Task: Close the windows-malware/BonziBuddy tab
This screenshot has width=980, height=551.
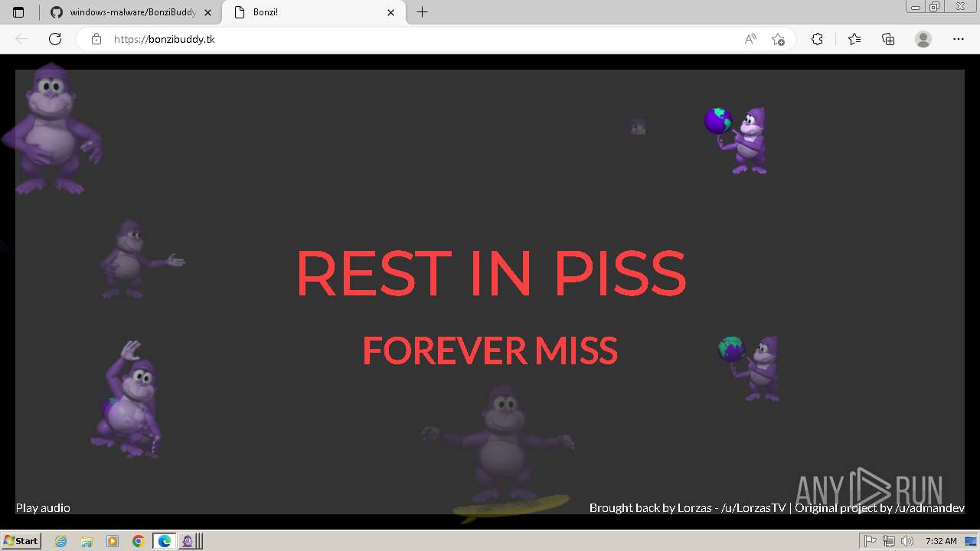Action: pos(207,12)
